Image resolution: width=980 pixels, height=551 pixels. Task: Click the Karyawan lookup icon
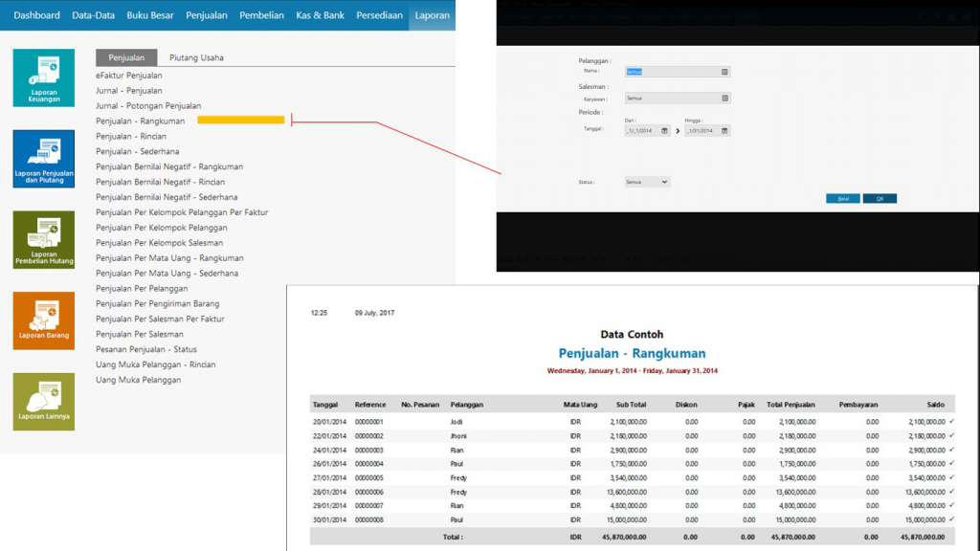pyautogui.click(x=724, y=98)
